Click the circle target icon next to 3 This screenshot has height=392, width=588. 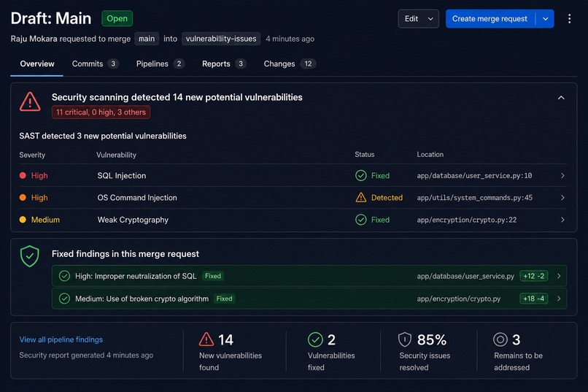pyautogui.click(x=500, y=339)
